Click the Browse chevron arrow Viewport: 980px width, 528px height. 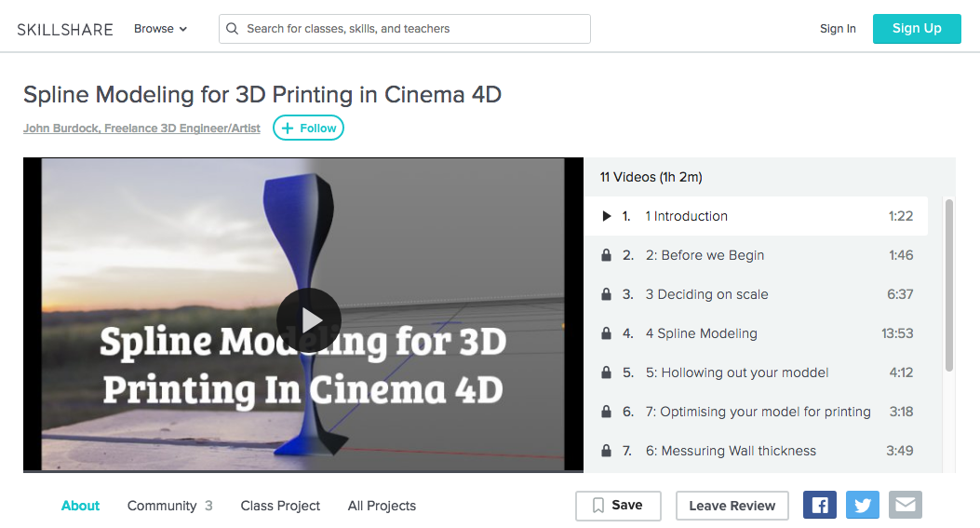(183, 30)
